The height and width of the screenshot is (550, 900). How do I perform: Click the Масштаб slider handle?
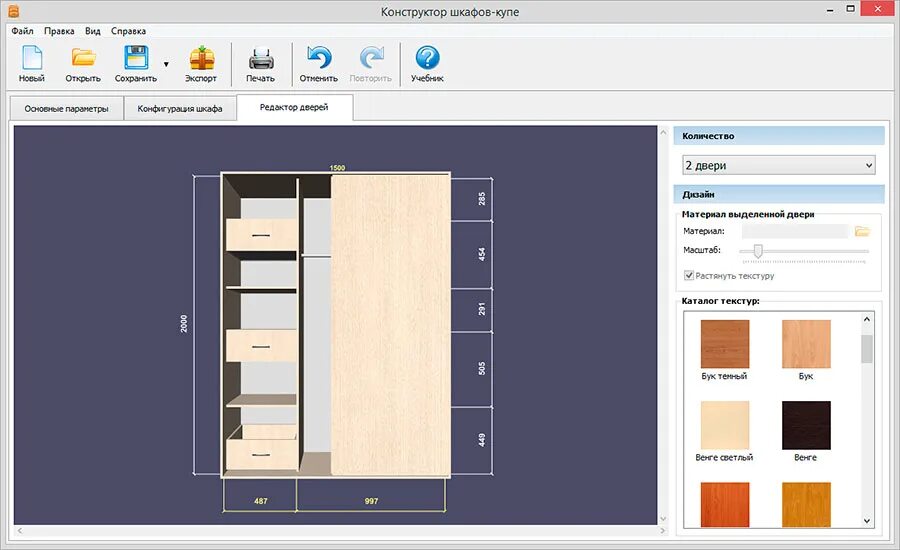click(x=758, y=251)
